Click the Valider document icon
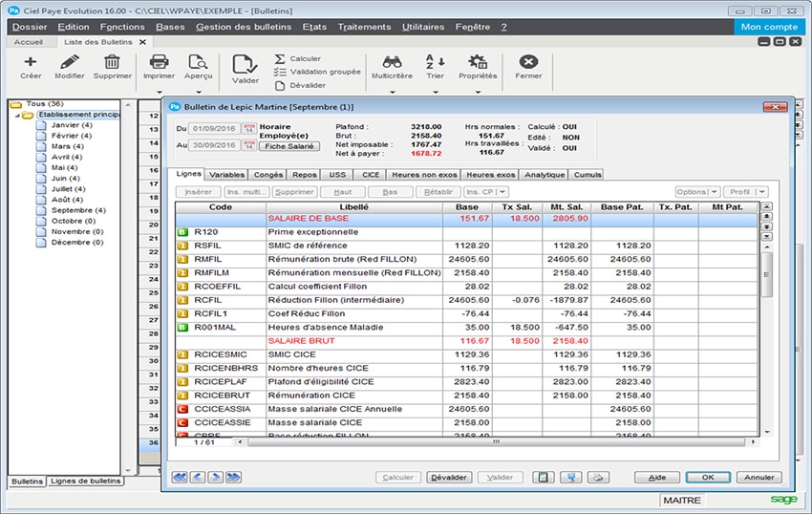Screen dimensions: 812x514 click(245, 65)
